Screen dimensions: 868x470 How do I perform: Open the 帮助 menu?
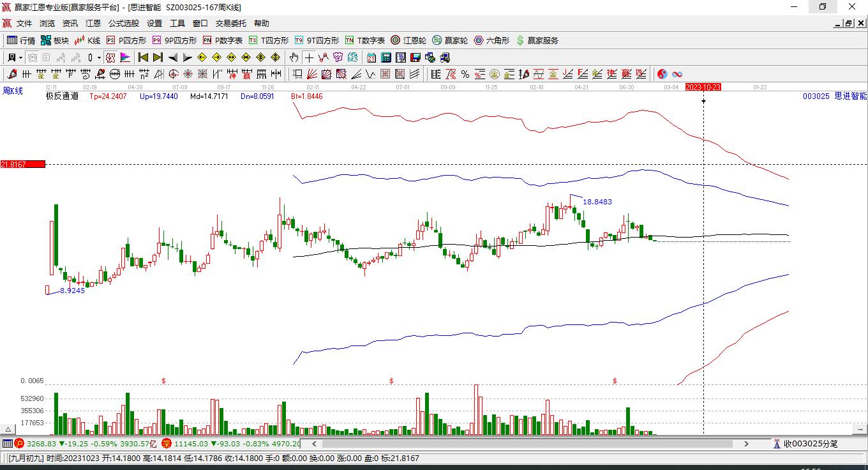pos(262,24)
